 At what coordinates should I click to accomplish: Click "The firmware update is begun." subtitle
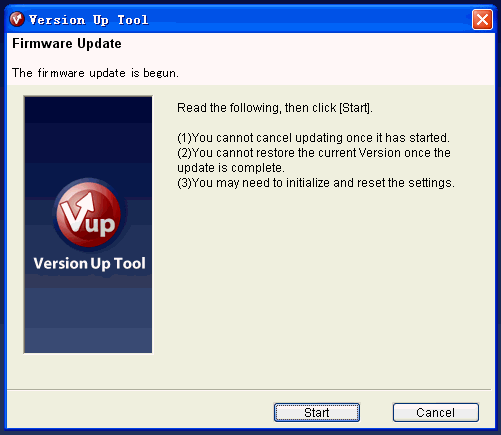[x=95, y=73]
